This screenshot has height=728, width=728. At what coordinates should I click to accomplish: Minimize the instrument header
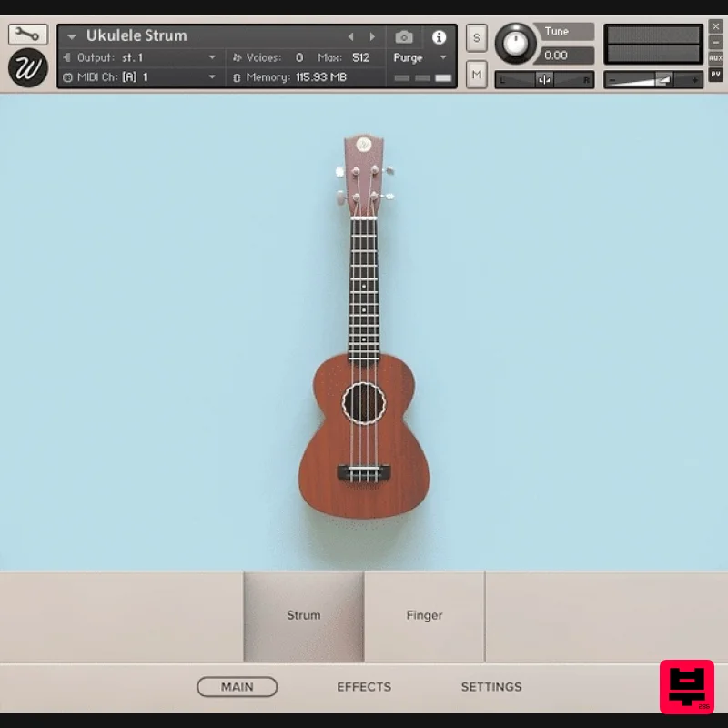pos(71,36)
